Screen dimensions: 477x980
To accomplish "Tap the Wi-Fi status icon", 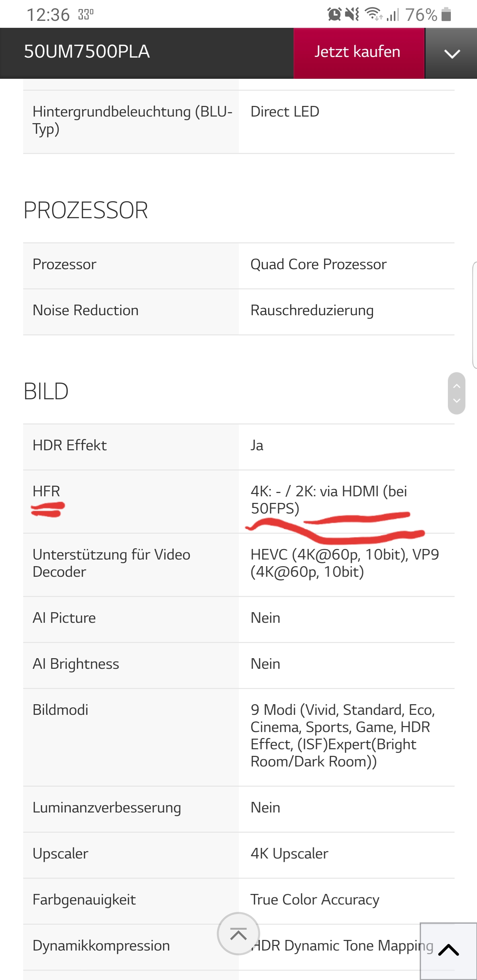I will (x=374, y=15).
